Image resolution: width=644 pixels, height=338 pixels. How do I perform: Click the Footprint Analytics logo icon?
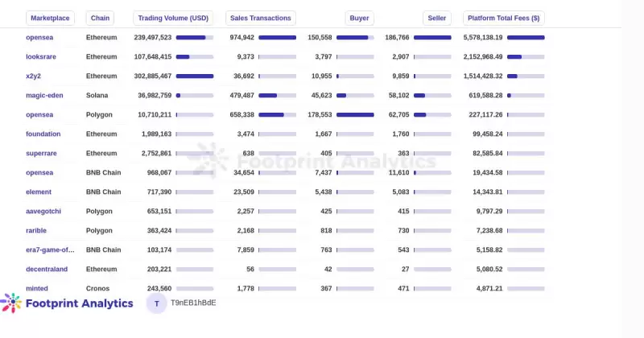(11, 303)
